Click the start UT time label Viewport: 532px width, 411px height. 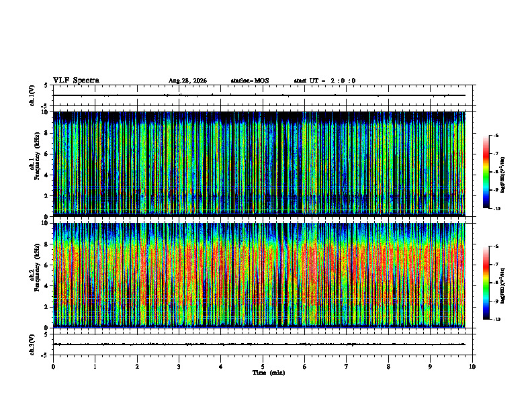[324, 81]
